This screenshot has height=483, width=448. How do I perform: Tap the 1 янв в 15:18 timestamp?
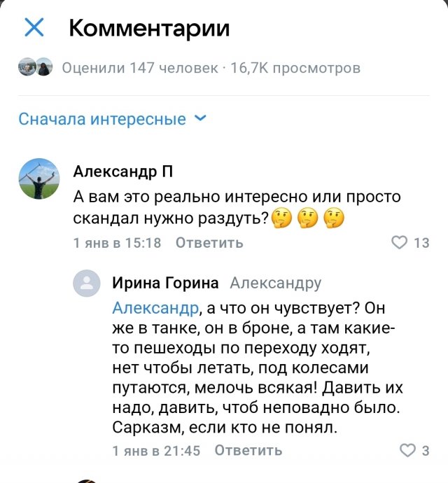(118, 243)
